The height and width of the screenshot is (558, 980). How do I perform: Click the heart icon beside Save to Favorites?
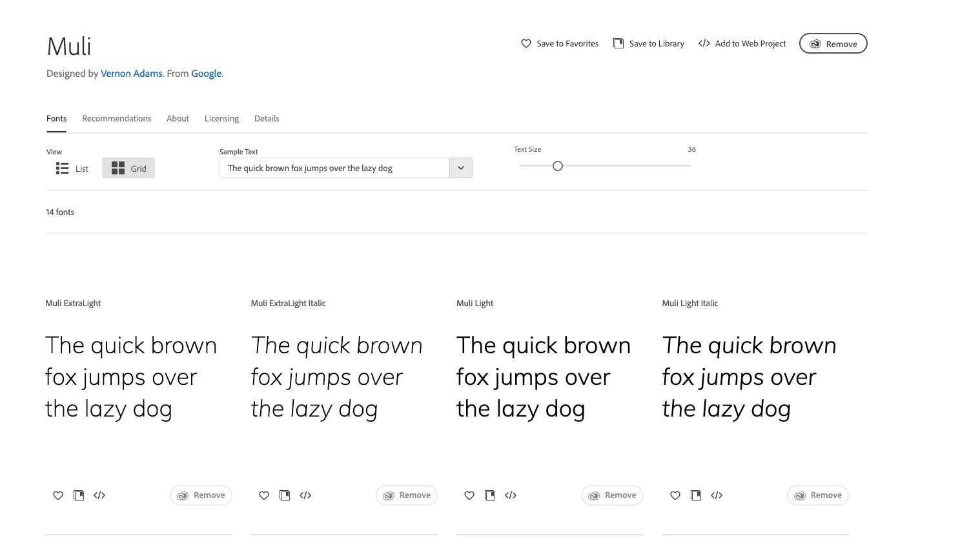526,43
